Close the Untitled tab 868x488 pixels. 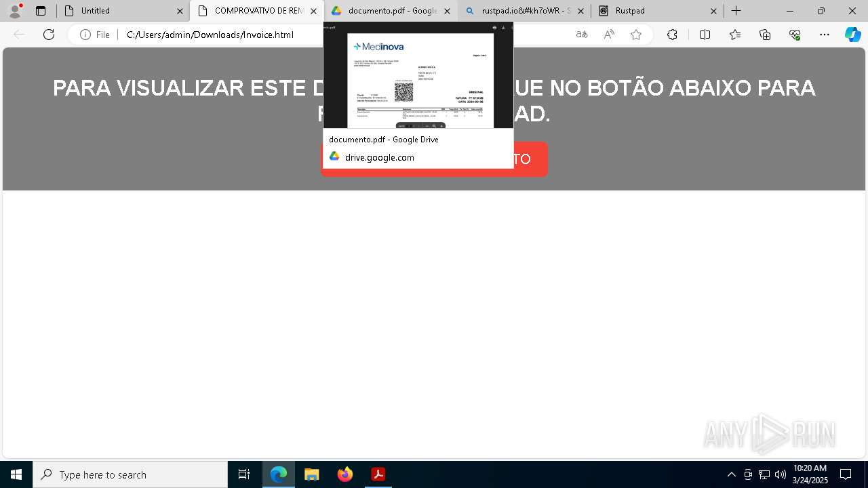click(180, 11)
